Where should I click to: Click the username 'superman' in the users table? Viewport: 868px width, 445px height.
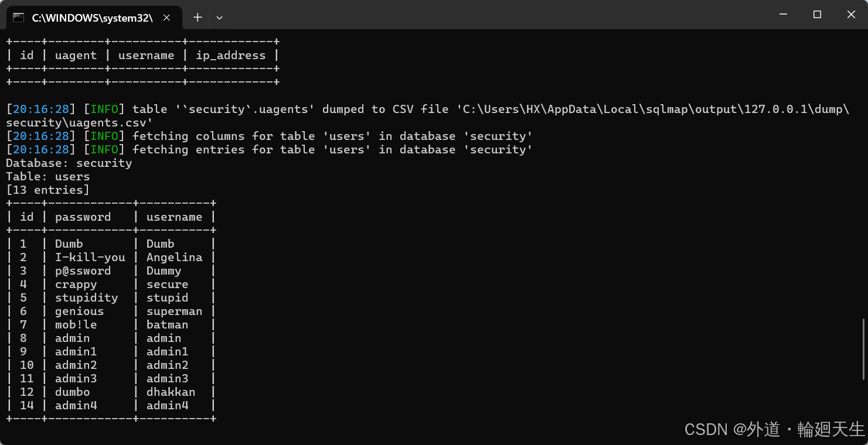pos(174,311)
